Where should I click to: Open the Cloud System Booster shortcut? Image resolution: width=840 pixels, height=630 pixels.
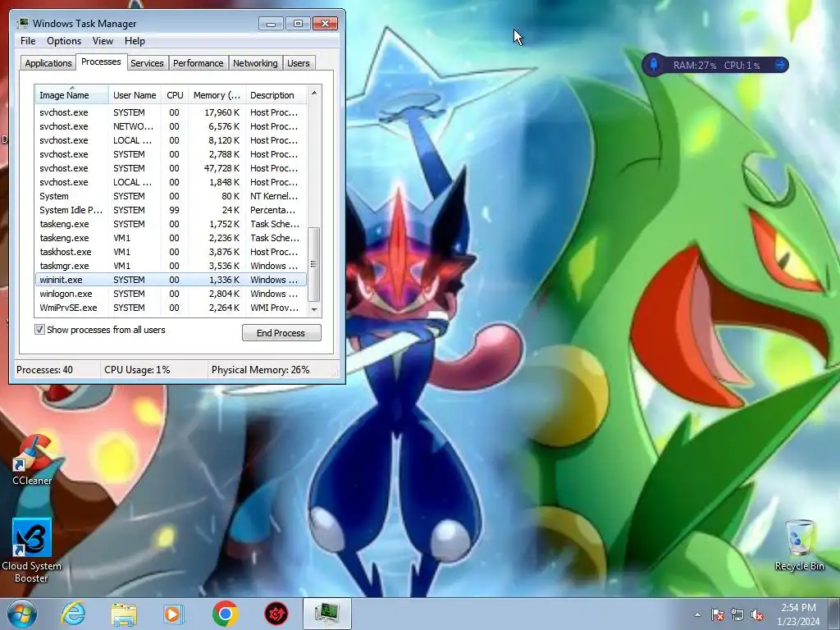pos(32,550)
